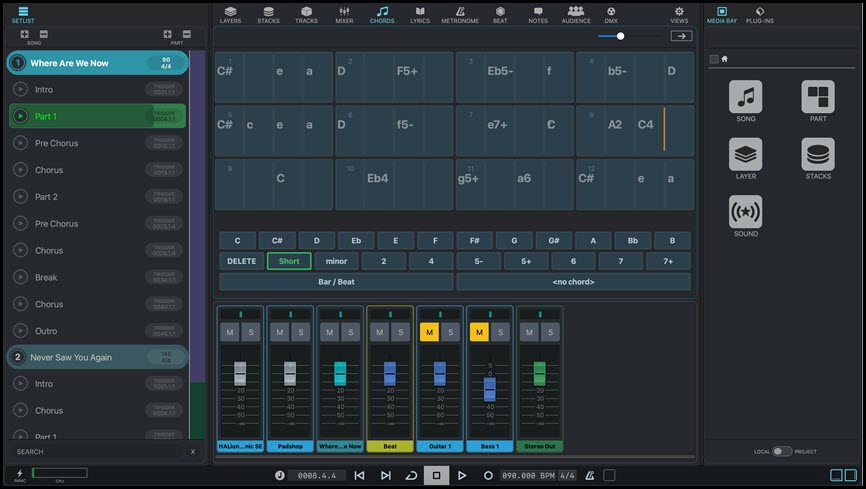The height and width of the screenshot is (489, 866).
Task: Add the 7+ chord extension
Action: [668, 261]
